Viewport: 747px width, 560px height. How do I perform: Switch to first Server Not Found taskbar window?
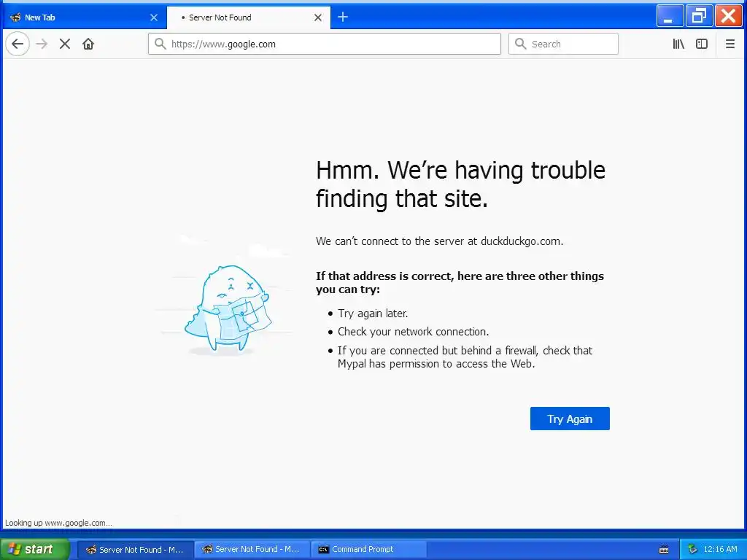[x=135, y=550]
